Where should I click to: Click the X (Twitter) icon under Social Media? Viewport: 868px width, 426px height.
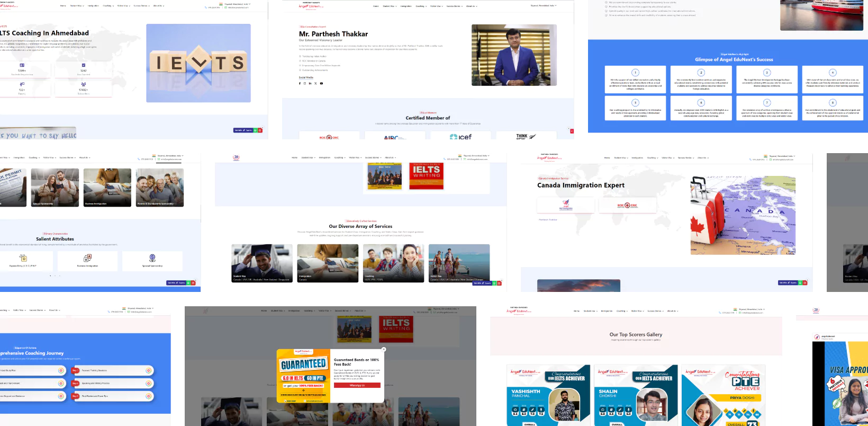point(315,83)
